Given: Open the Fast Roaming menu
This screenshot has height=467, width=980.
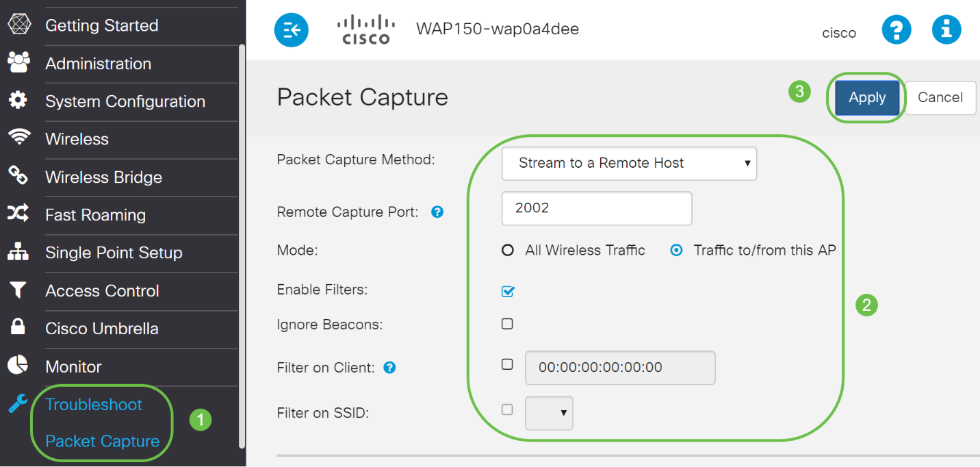Looking at the screenshot, I should click(95, 215).
